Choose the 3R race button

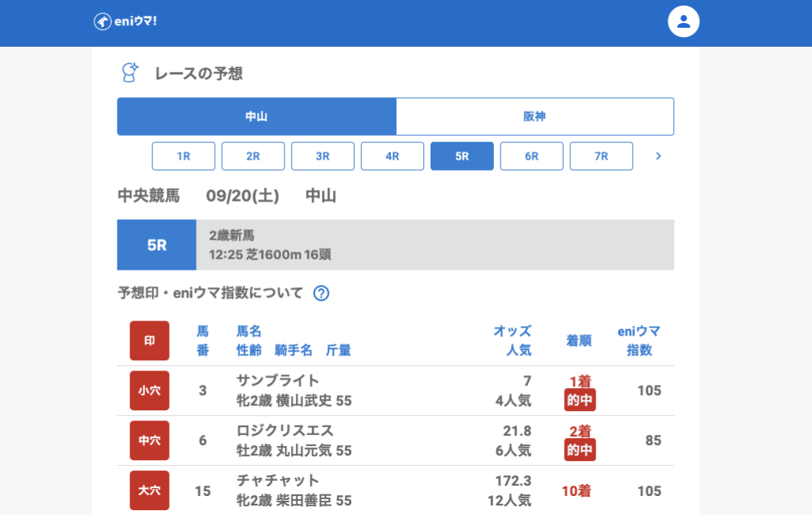click(x=323, y=156)
